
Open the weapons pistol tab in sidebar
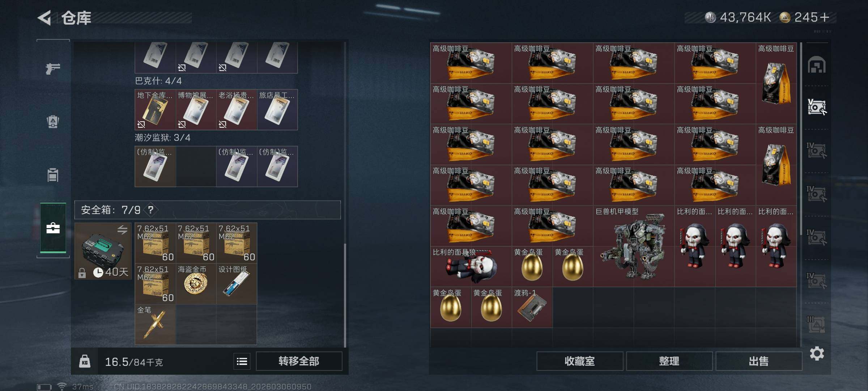pyautogui.click(x=53, y=68)
